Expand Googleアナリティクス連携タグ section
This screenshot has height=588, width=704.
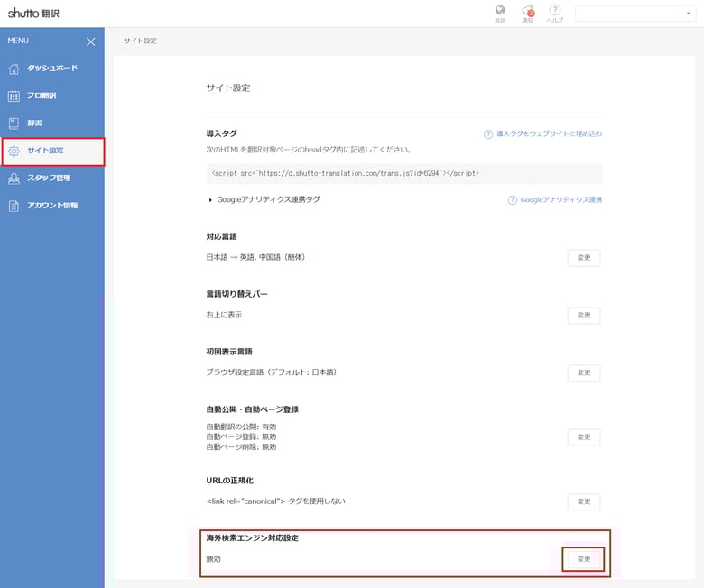coord(264,199)
